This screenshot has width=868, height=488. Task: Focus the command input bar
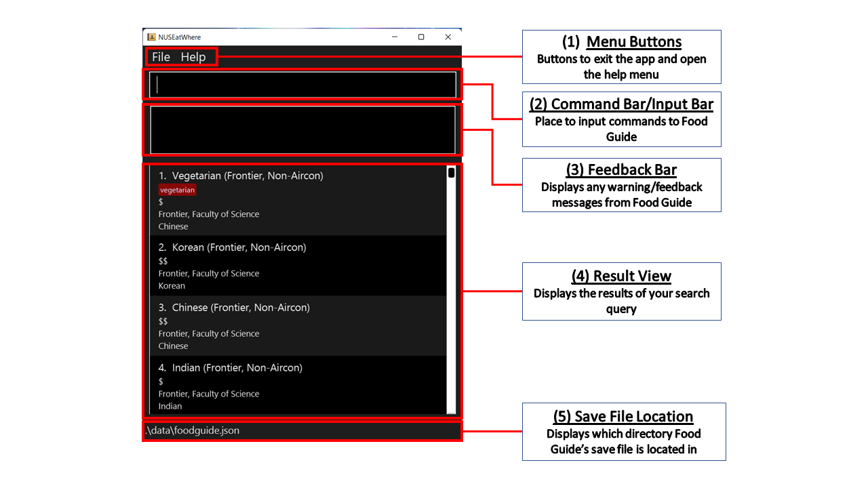(x=302, y=85)
